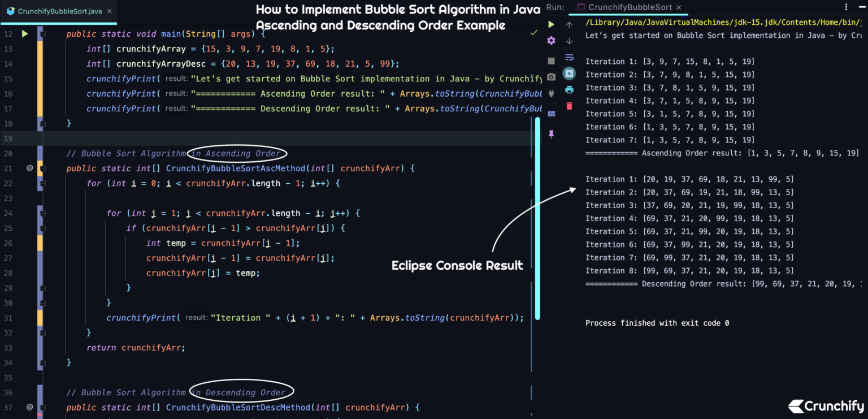Click the green inspections checkmark above the editor

pyautogui.click(x=533, y=33)
